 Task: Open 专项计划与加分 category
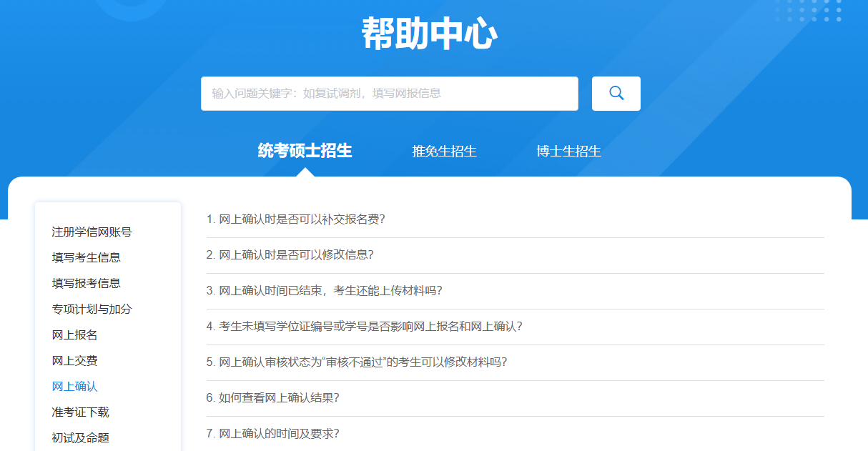click(92, 309)
